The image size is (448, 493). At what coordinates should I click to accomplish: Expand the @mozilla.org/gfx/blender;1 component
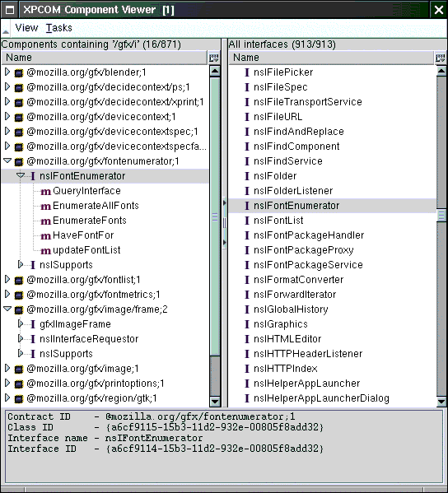(x=7, y=72)
